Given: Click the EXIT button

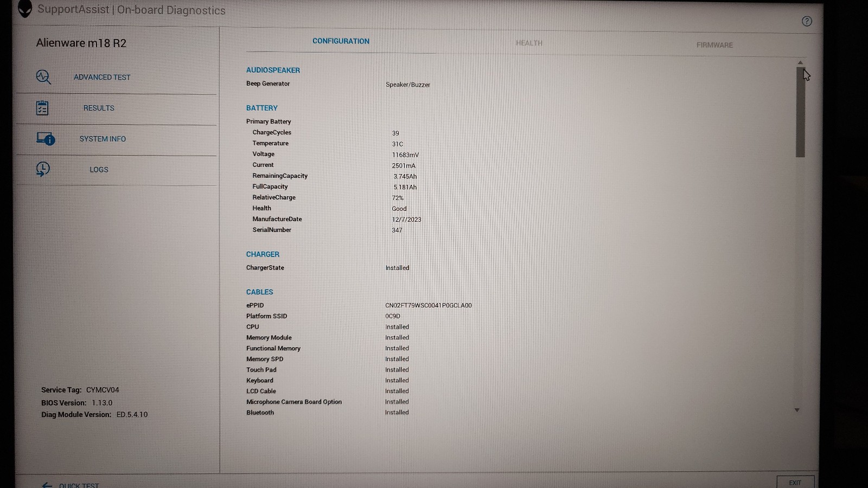Looking at the screenshot, I should tap(795, 482).
